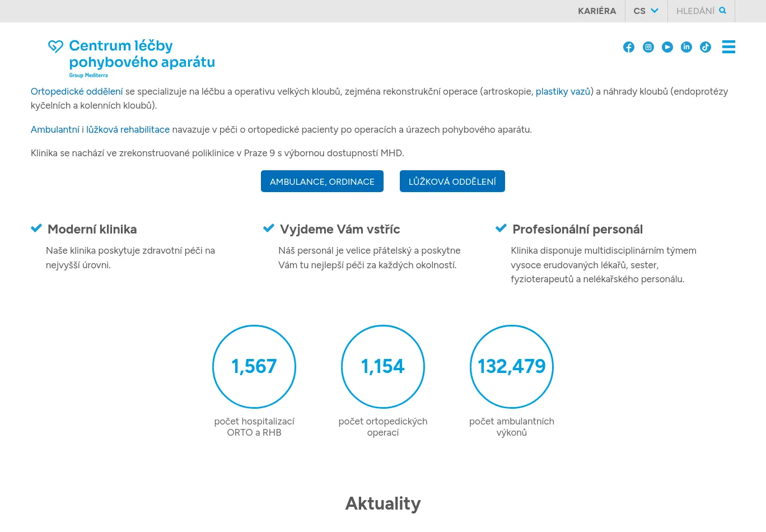Open the Ambulantní link
Image resolution: width=766 pixels, height=532 pixels.
click(x=55, y=129)
